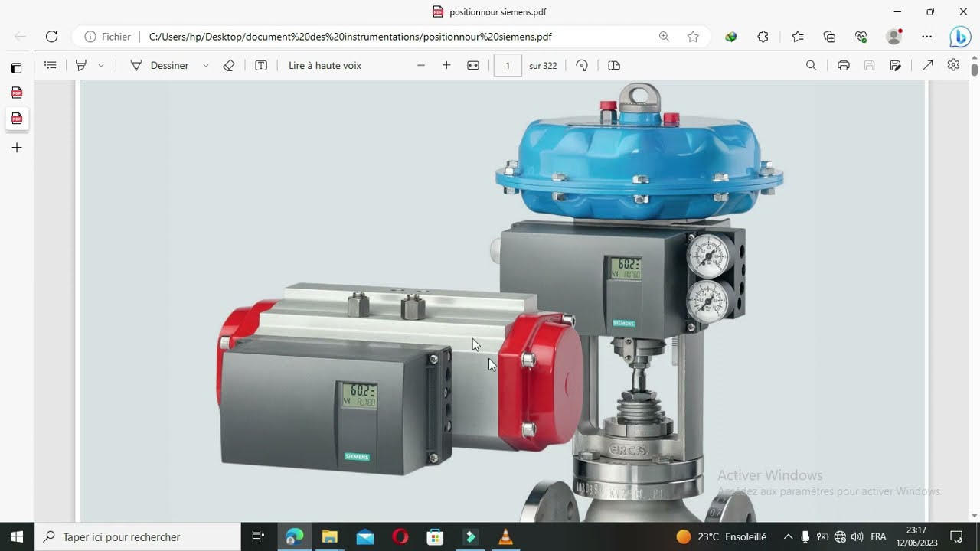Zoom in with the plus button

(x=446, y=66)
